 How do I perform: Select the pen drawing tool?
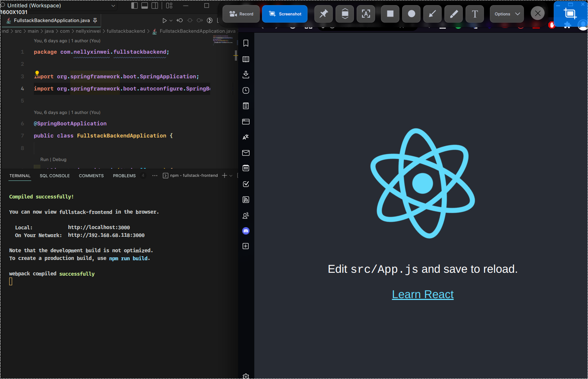[x=454, y=14]
